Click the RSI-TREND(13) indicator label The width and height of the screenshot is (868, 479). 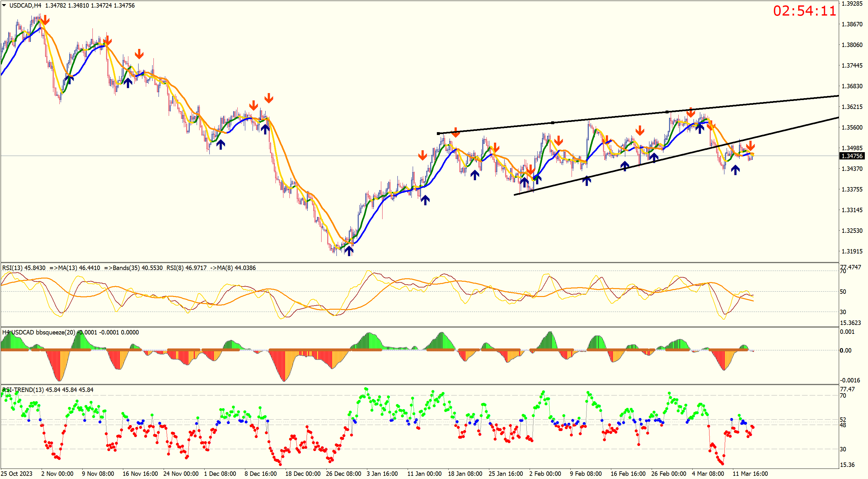pos(24,390)
